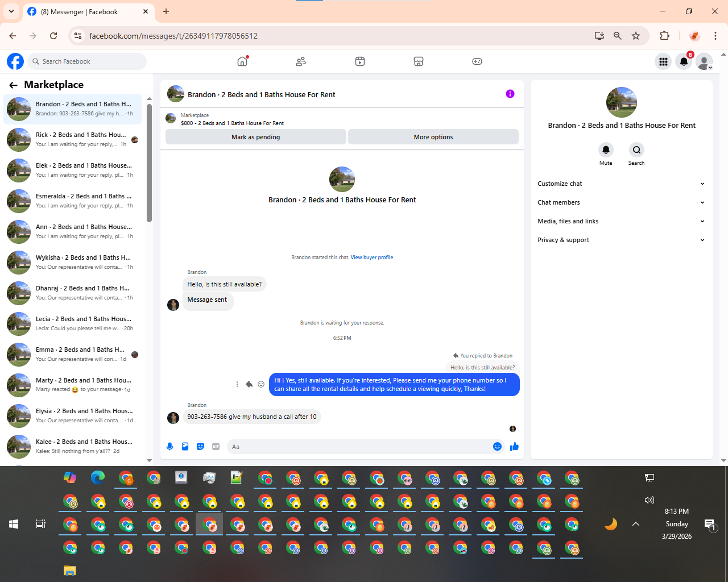Open the $800 Marketplace listing link

point(232,123)
